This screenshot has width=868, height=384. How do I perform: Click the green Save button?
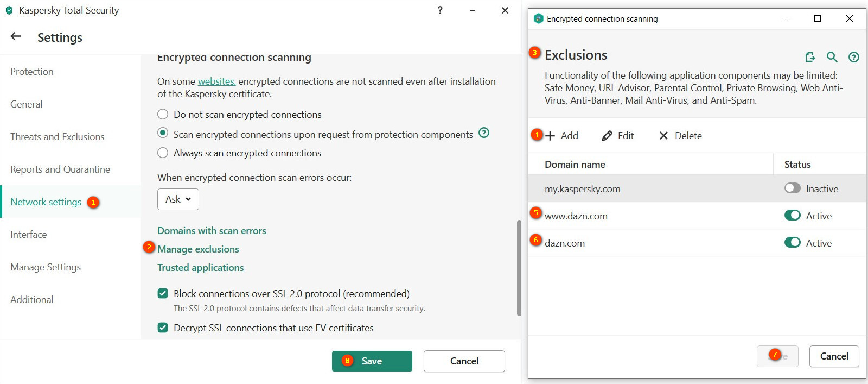pyautogui.click(x=372, y=361)
